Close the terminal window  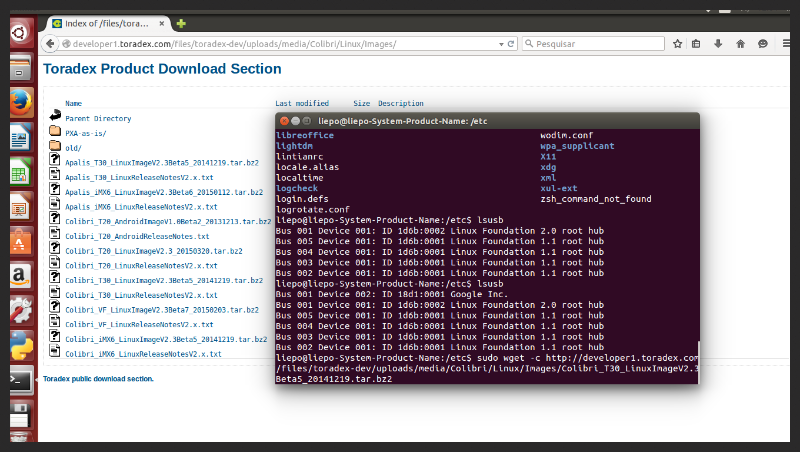point(284,121)
